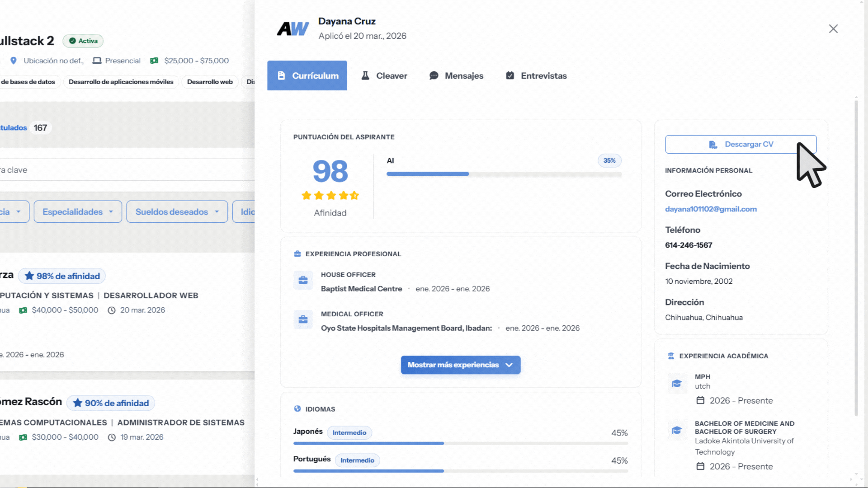868x488 pixels.
Task: Click the dayana101102@gmail.com email link
Action: click(711, 209)
